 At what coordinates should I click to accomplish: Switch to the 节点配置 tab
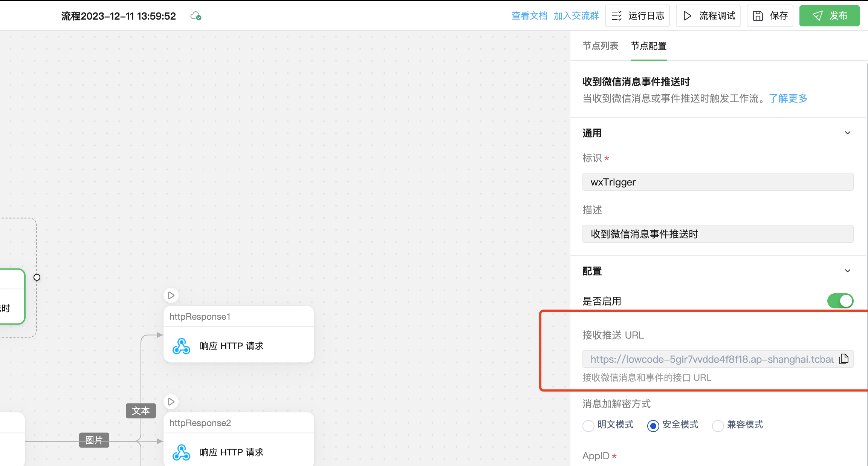click(648, 46)
